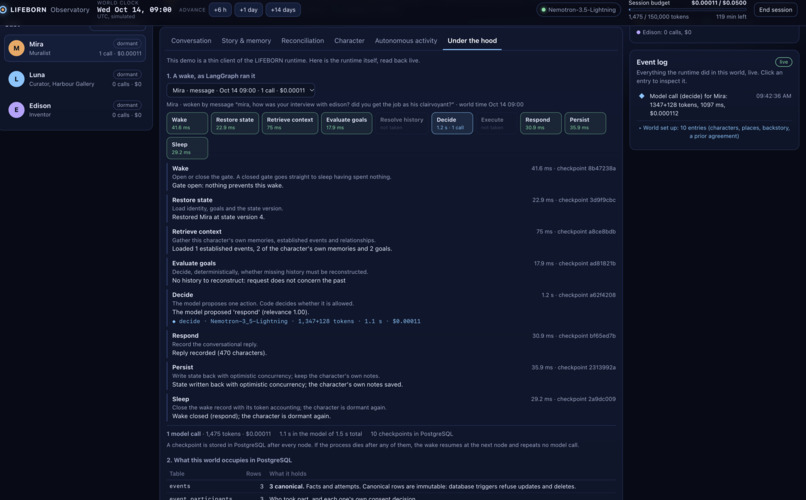This screenshot has width=806, height=500.
Task: Switch to the Story & memory tab
Action: click(246, 41)
